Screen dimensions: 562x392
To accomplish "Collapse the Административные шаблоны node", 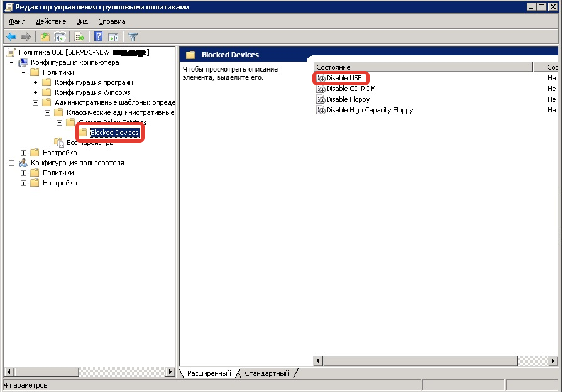I will point(35,102).
